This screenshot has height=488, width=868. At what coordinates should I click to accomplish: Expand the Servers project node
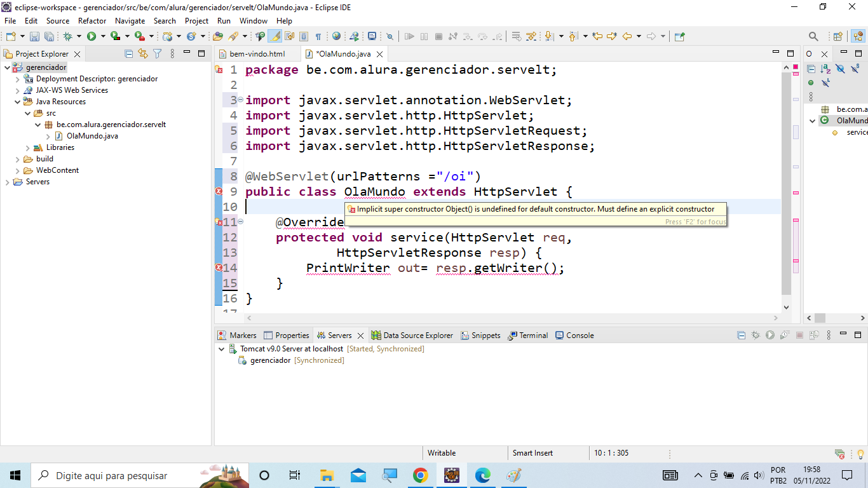coord(7,182)
